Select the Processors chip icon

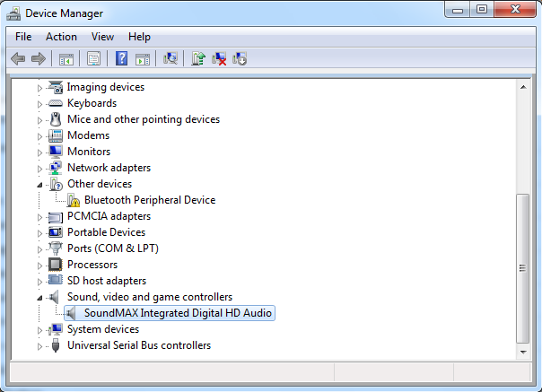tap(56, 265)
